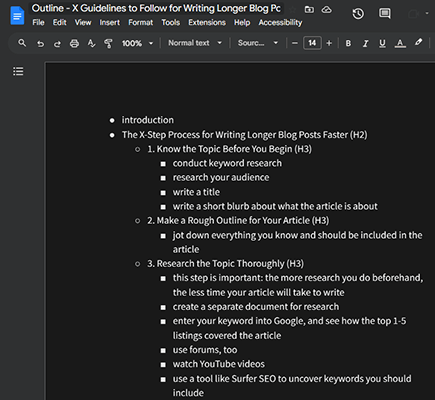The width and height of the screenshot is (435, 400).
Task: Click '3. Research the Topic Thoroughly' heading
Action: pos(225,264)
